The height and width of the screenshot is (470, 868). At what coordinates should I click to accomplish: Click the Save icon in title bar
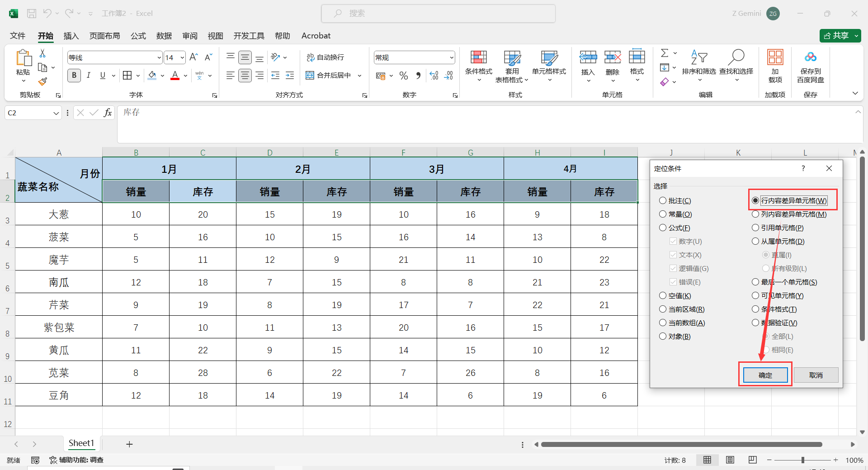click(x=32, y=14)
